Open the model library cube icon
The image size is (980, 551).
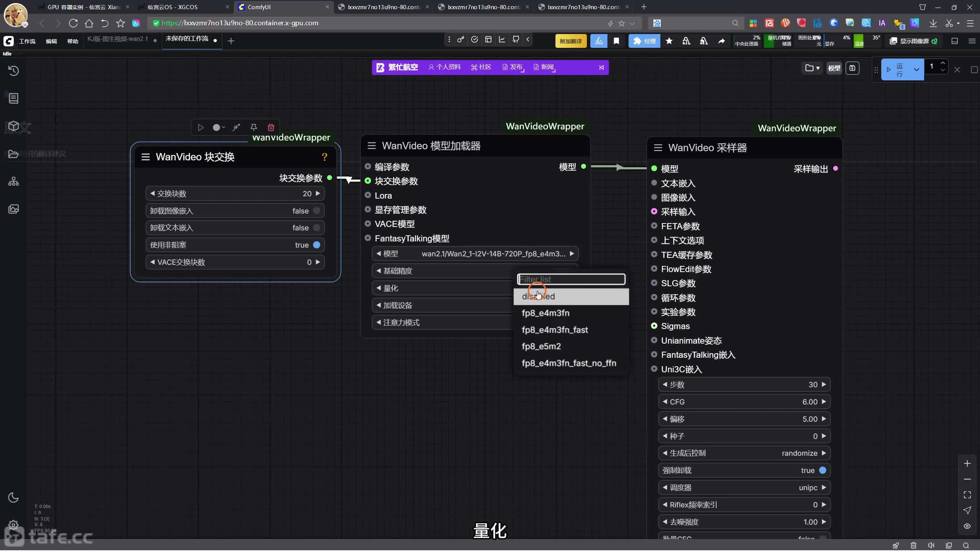coord(13,126)
